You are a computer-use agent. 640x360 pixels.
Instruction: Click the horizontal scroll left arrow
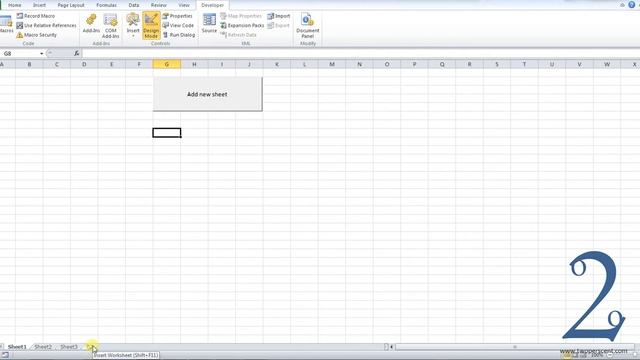tap(391, 347)
